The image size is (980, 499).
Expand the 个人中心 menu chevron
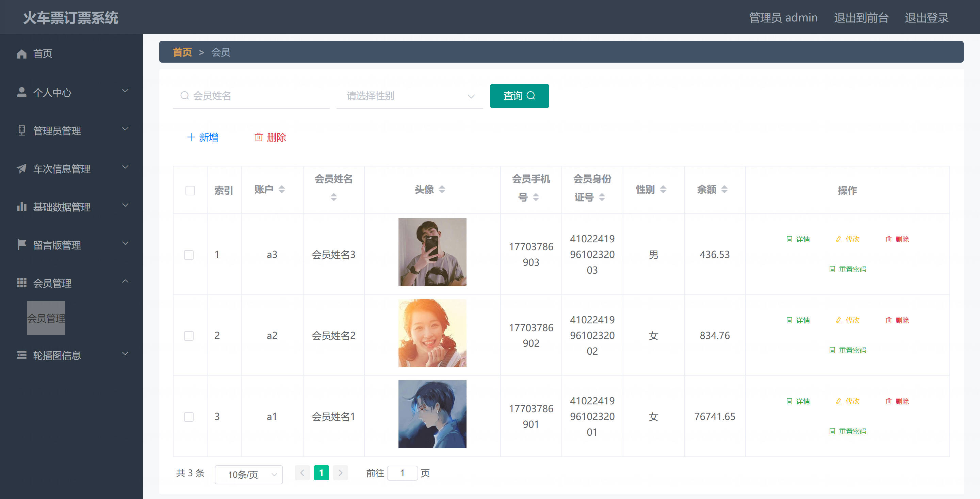click(x=125, y=91)
